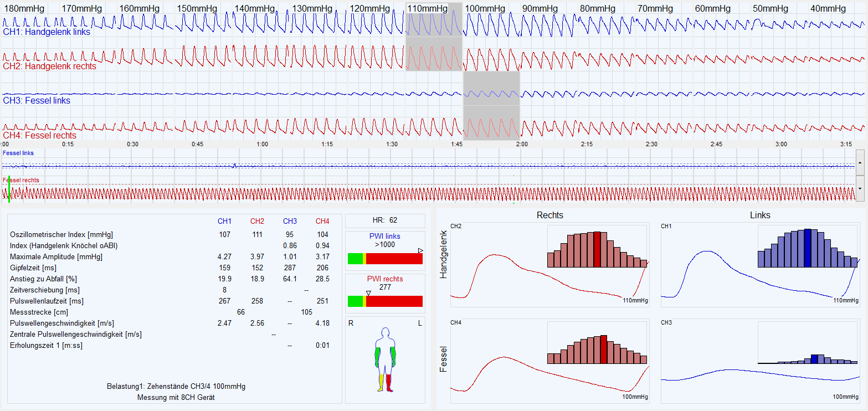Click the CH4: Fessel rechts channel label
The height and width of the screenshot is (411, 868).
coord(40,135)
